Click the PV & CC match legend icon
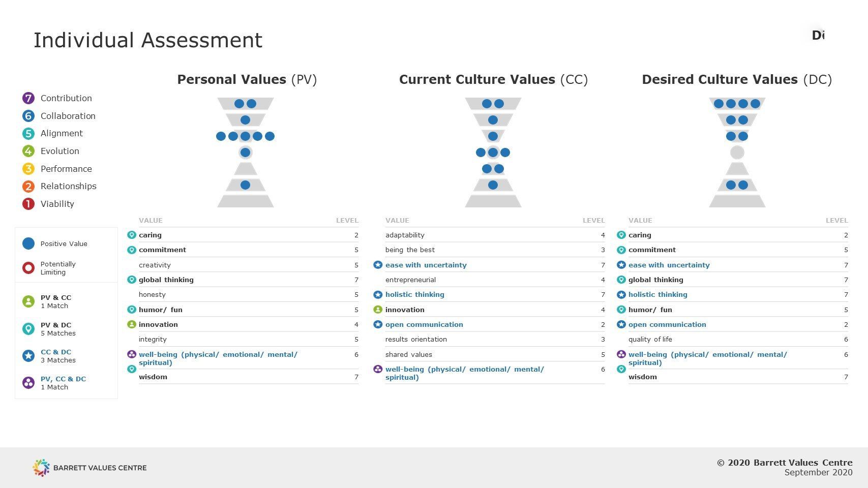868x488 pixels. (x=28, y=301)
